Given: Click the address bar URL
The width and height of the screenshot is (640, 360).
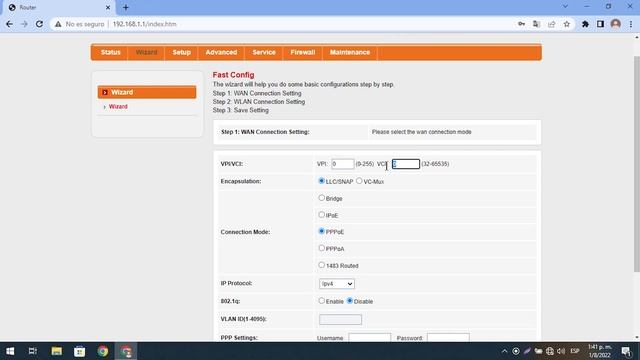Looking at the screenshot, I should point(144,24).
